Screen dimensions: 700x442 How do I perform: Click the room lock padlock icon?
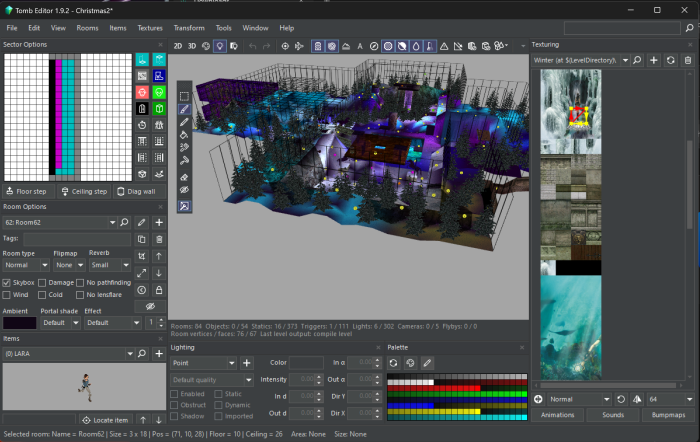click(x=159, y=290)
